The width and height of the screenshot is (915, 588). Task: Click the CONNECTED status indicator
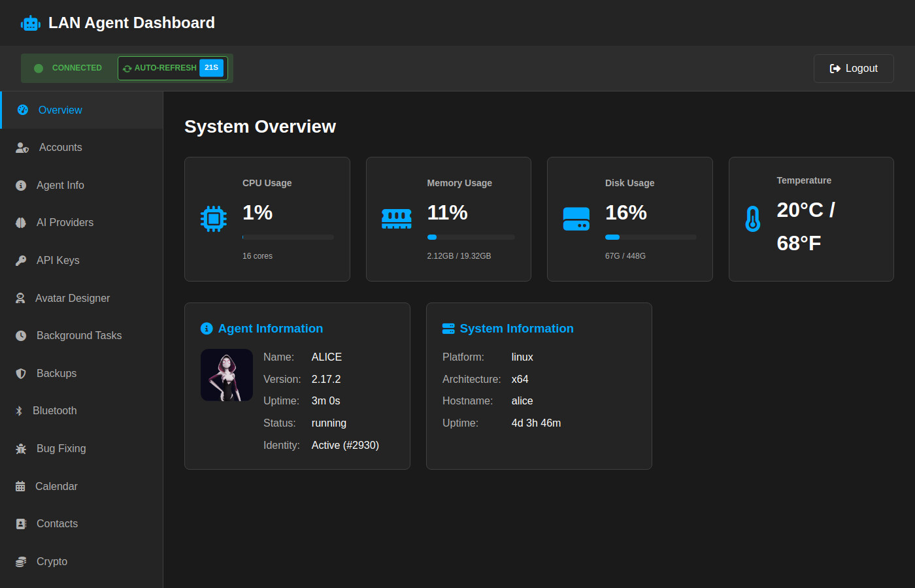coord(69,67)
